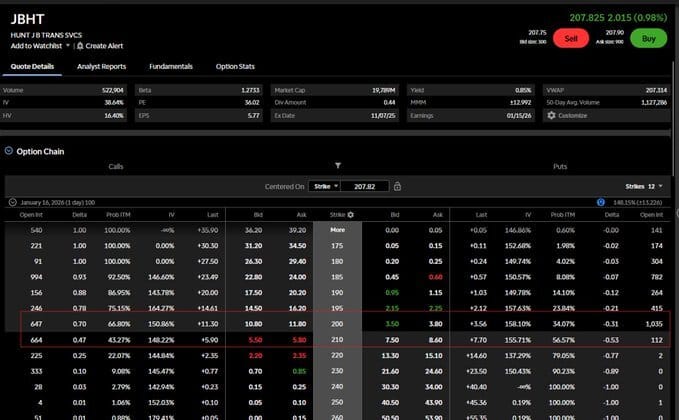Click the calls Open Int column header
This screenshot has height=420, width=679.
click(31, 215)
